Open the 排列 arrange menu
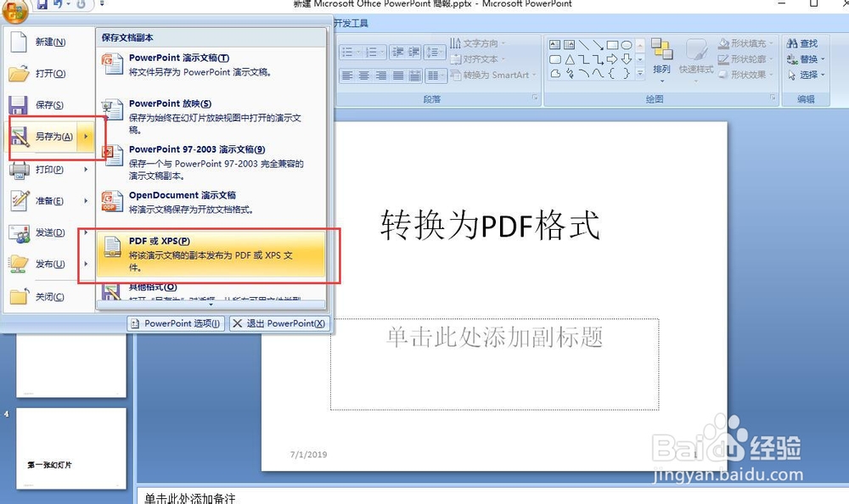This screenshot has width=849, height=504. coord(661,60)
